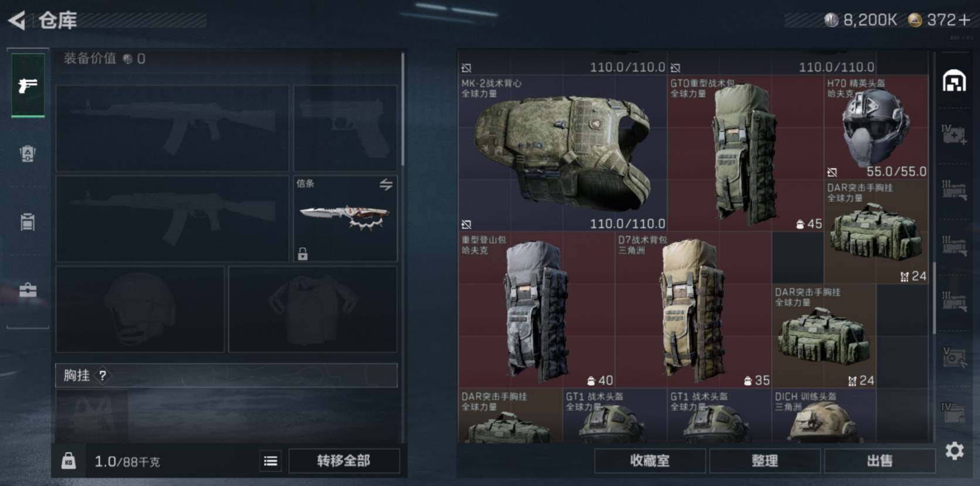The height and width of the screenshot is (486, 980).
Task: Click the plus beside 372 gold currency
Action: point(965,20)
